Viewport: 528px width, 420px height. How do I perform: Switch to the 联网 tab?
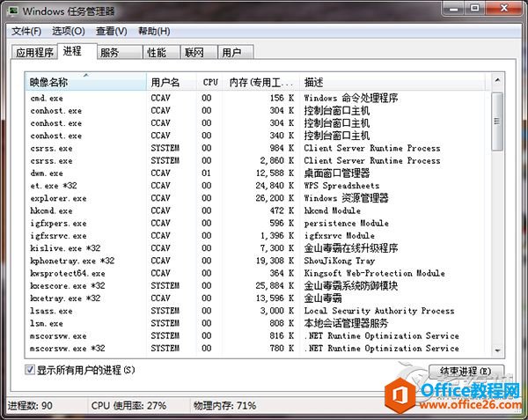(199, 53)
